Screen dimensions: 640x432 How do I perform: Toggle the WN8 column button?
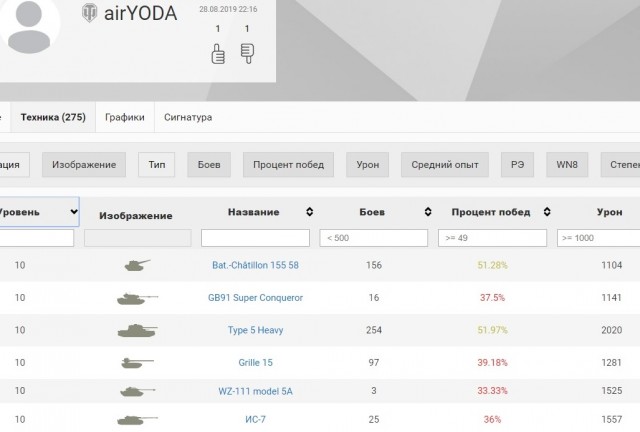[x=567, y=165]
